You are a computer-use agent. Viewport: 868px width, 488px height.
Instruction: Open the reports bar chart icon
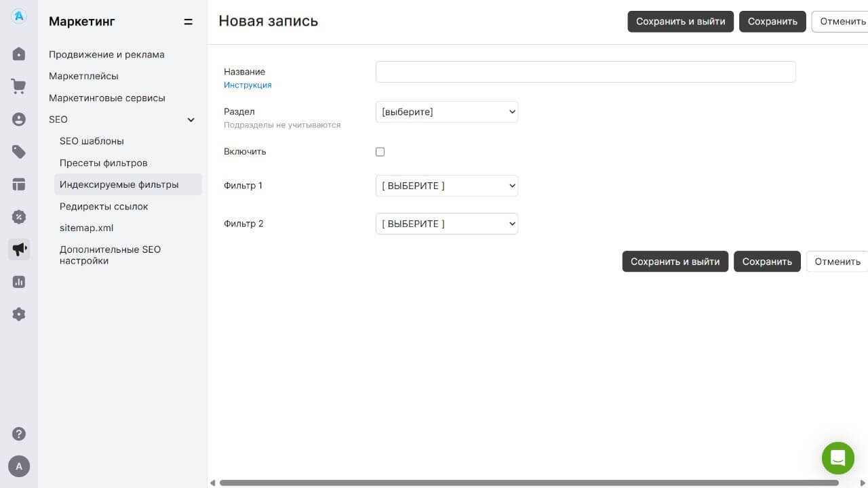[x=19, y=282]
